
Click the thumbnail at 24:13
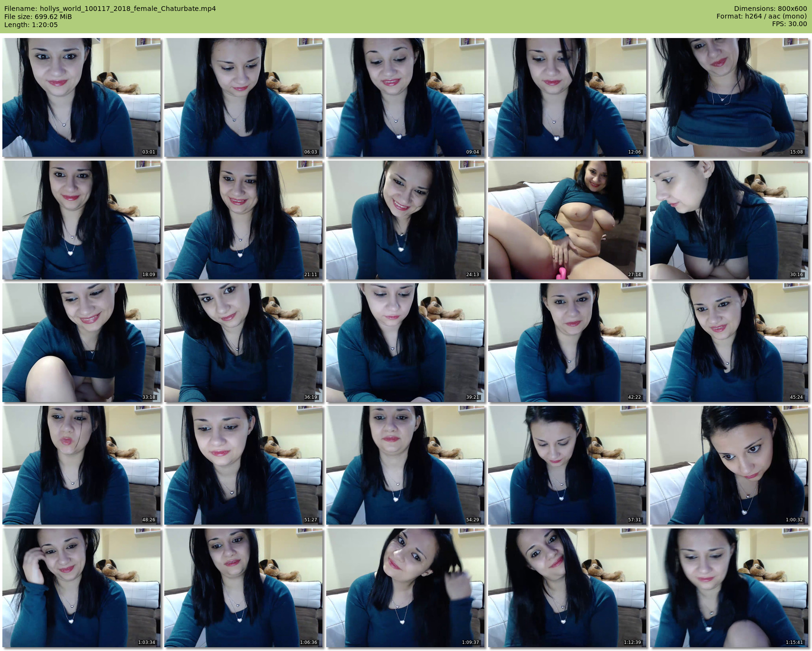click(x=406, y=220)
